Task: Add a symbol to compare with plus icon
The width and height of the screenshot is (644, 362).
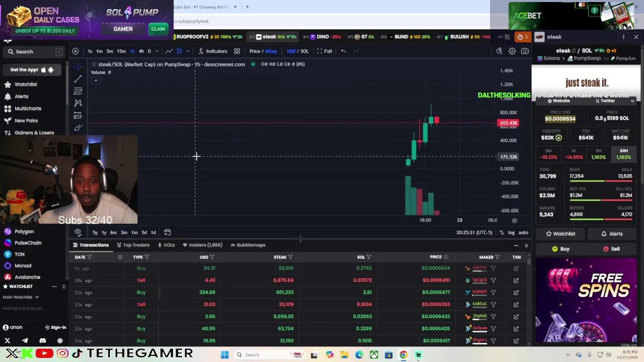Action: click(x=75, y=51)
